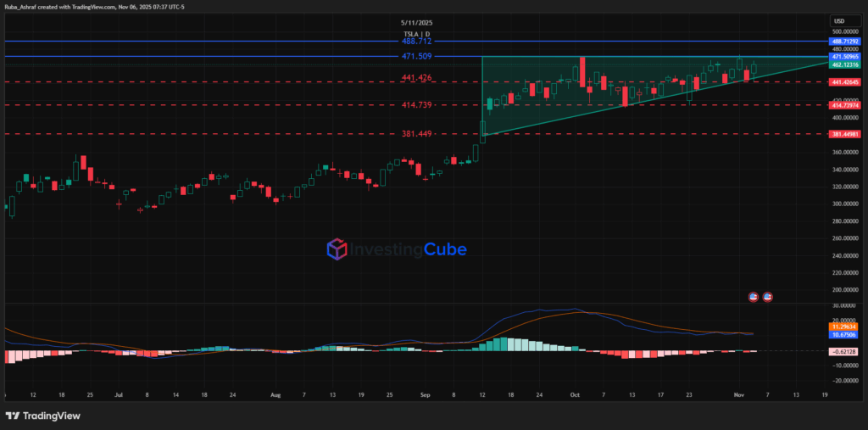Click the InvestingCube cube logo watermark
Screen dimensions: 868x430
338,249
